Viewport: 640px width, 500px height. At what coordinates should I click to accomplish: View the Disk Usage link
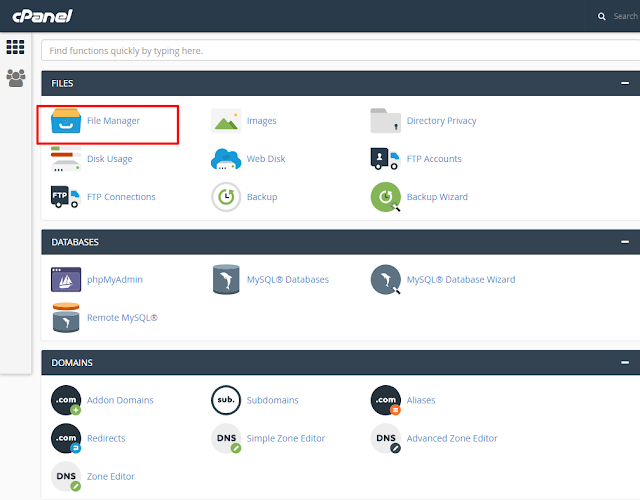[x=110, y=159]
